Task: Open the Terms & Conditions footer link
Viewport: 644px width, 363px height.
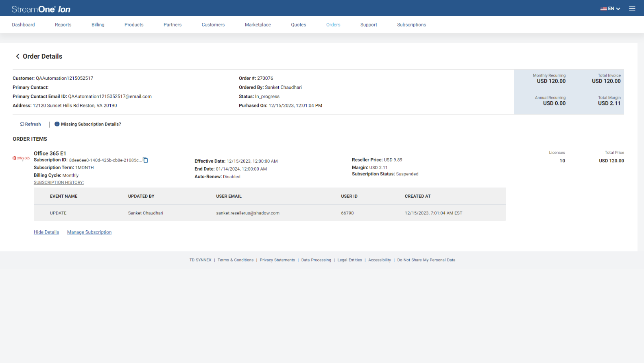Action: 235,260
